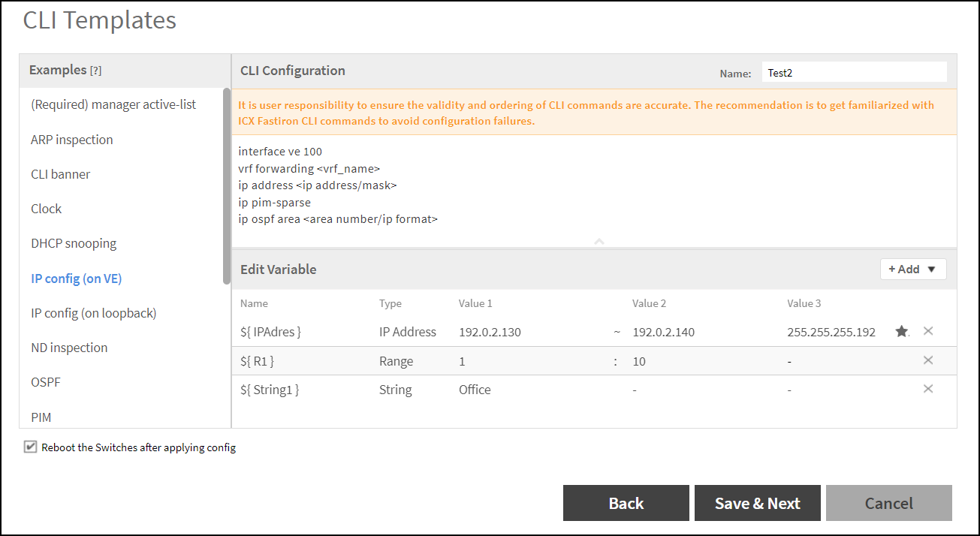This screenshot has width=980, height=536.
Task: Click value 192.0.2.140
Action: point(663,332)
